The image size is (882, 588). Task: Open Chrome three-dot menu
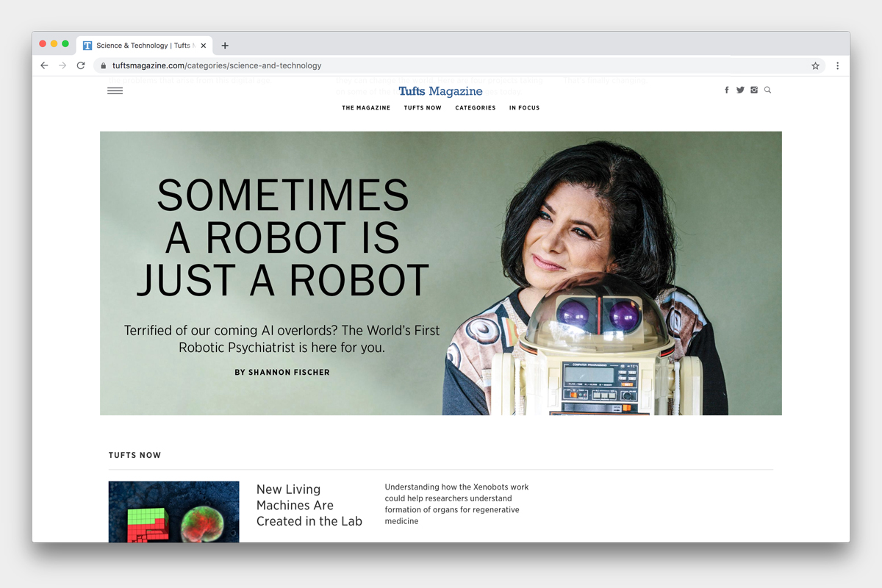837,65
